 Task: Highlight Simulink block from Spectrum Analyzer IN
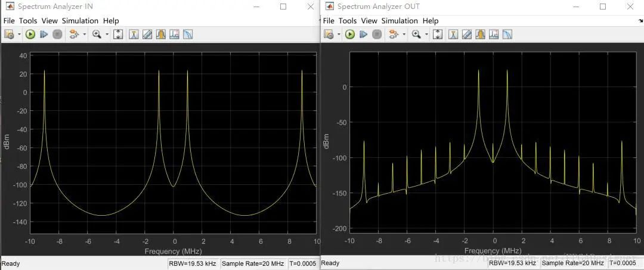coord(74,35)
